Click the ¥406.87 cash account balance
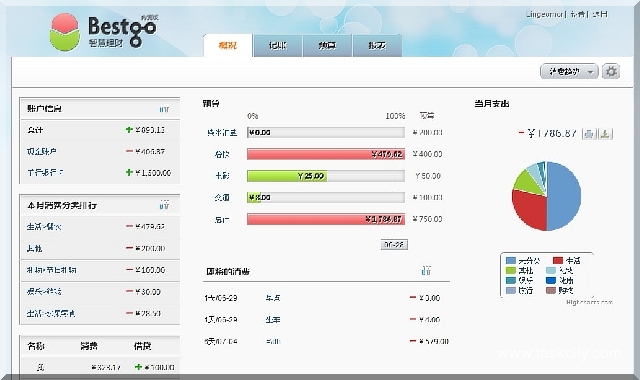This screenshot has width=640, height=380. click(150, 151)
